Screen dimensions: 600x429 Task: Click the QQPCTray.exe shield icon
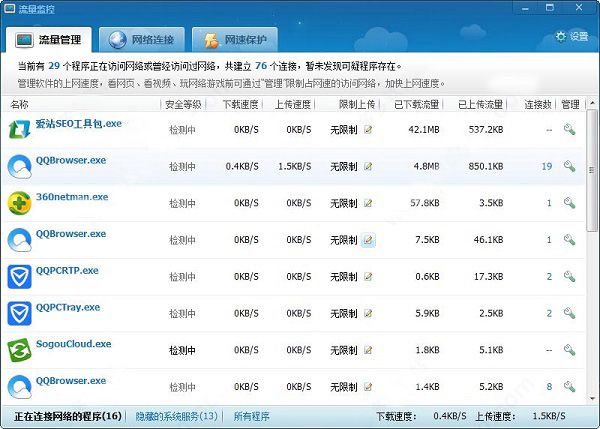pos(20,313)
